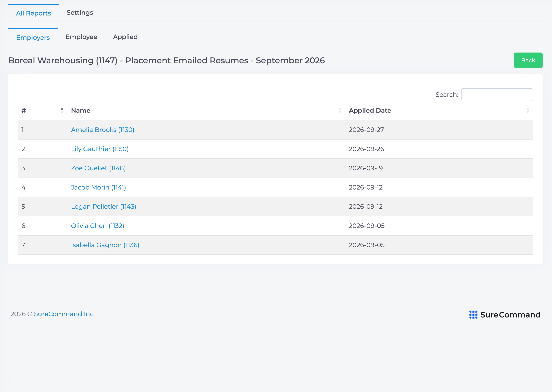This screenshot has width=552, height=392.
Task: Switch to the Employee sub-tab
Action: [81, 37]
